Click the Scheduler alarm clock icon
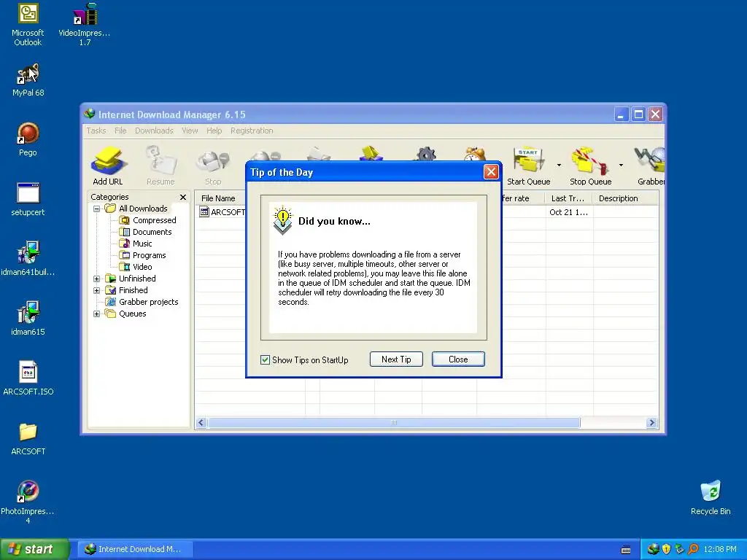 click(x=475, y=154)
